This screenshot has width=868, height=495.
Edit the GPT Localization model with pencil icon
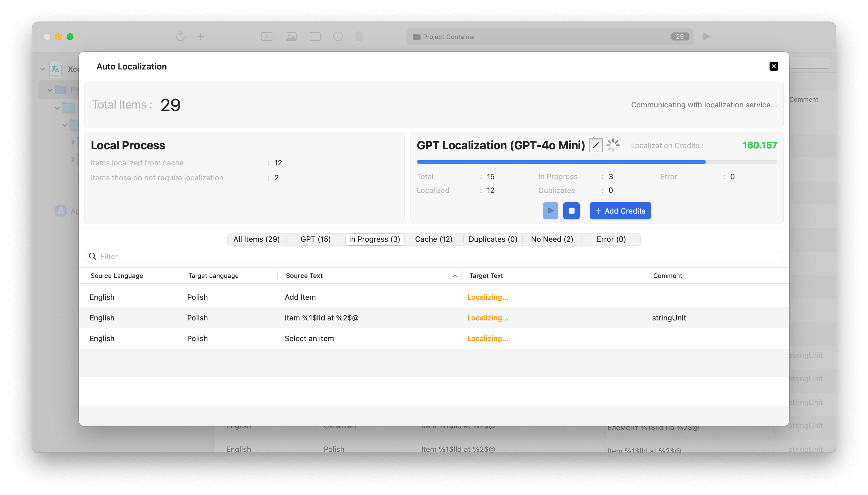click(x=595, y=146)
